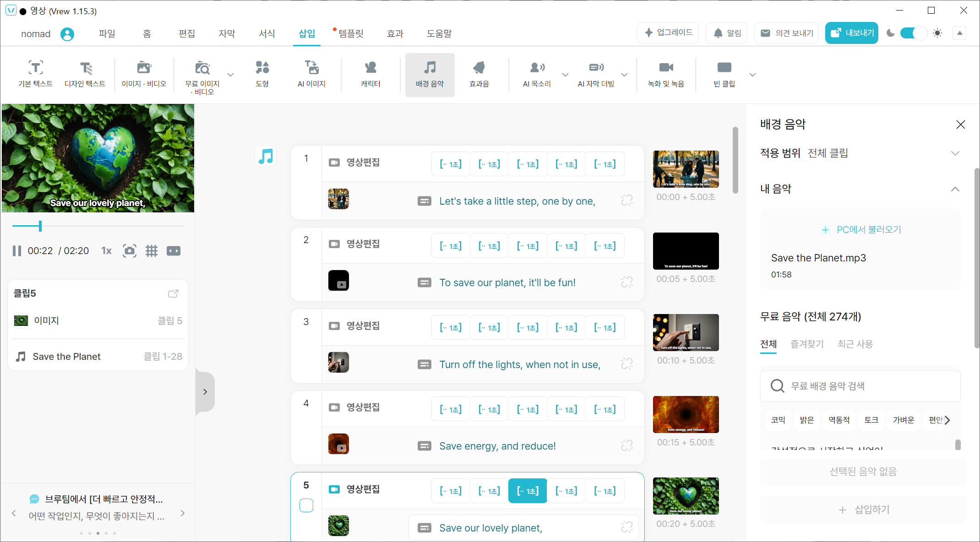The image size is (980, 542).
Task: Click the 디자인 텍스트 tool
Action: [x=85, y=74]
